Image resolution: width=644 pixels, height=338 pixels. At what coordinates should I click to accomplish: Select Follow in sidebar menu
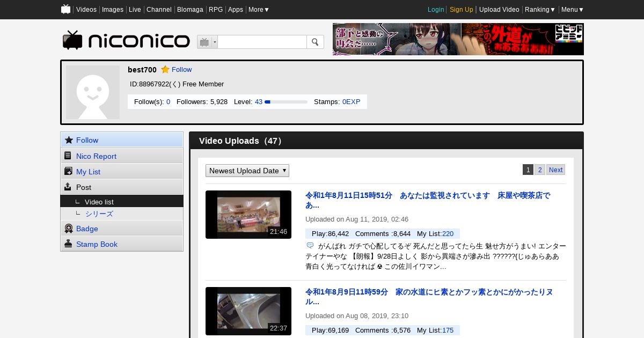click(122, 139)
